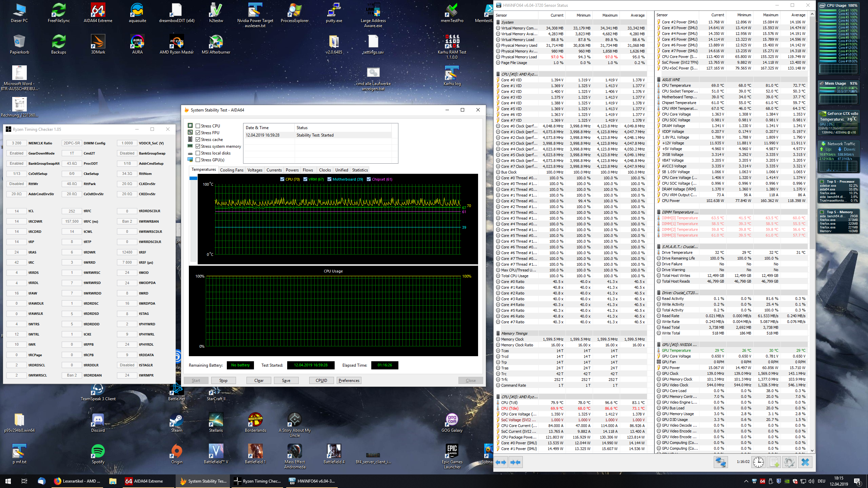Open HWiNFO sensor settings gear icon
The image size is (868, 488).
pos(789,462)
